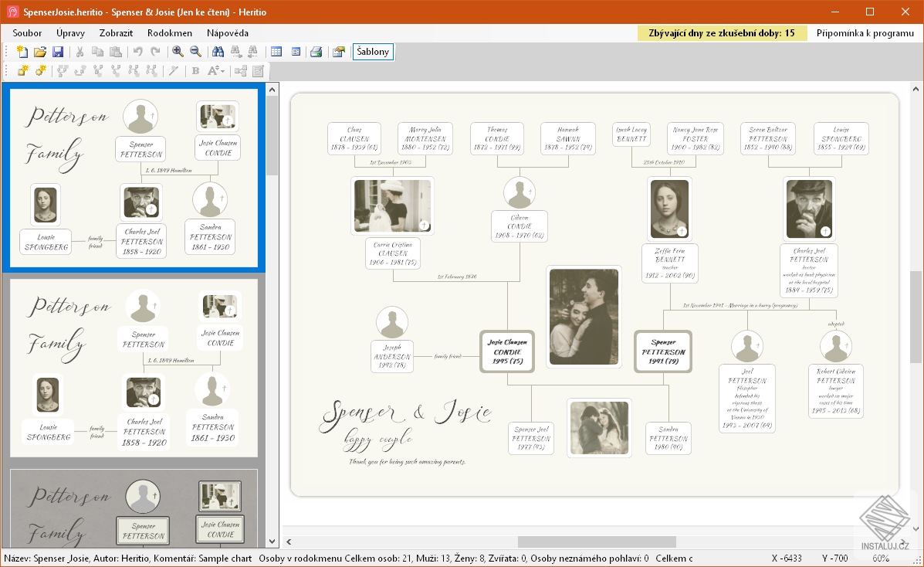Open the table view icon in the toolbar

point(276,52)
